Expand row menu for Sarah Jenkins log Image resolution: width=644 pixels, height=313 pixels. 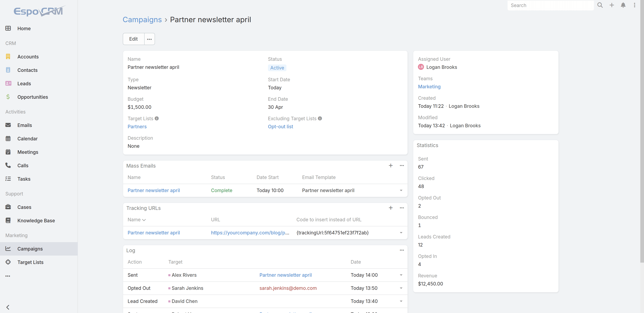pyautogui.click(x=401, y=288)
